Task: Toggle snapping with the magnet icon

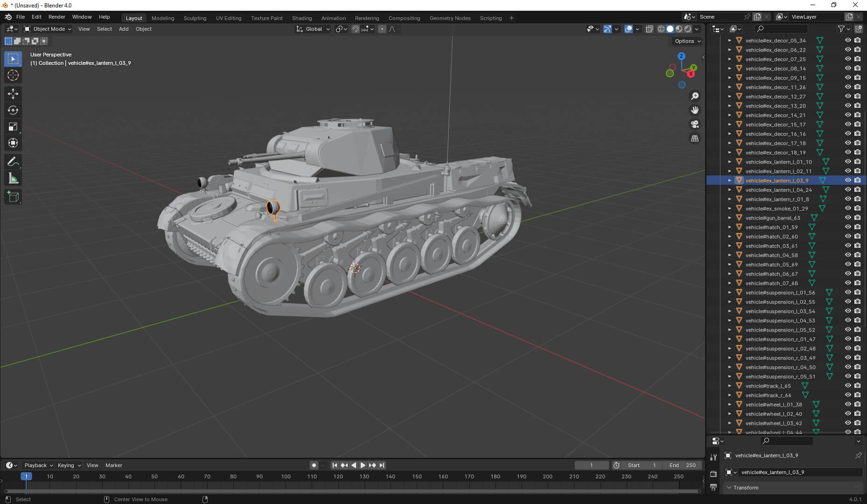Action: 355,29
